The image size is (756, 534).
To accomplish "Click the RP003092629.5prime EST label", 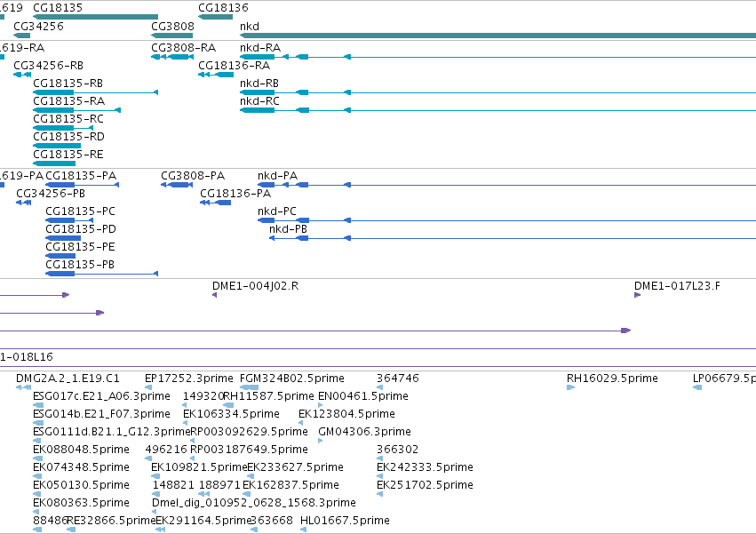I will (250, 432).
